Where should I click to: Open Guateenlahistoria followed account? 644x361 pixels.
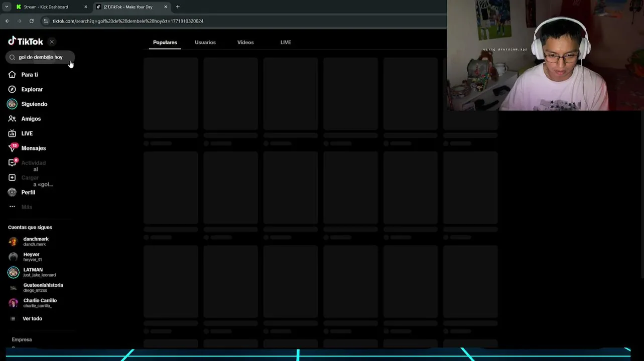pyautogui.click(x=43, y=287)
